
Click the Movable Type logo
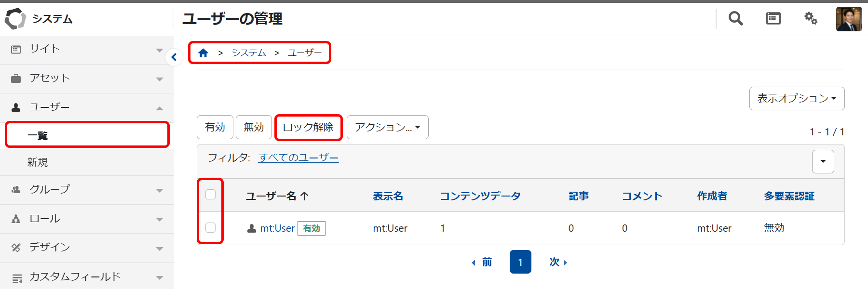pyautogui.click(x=15, y=19)
